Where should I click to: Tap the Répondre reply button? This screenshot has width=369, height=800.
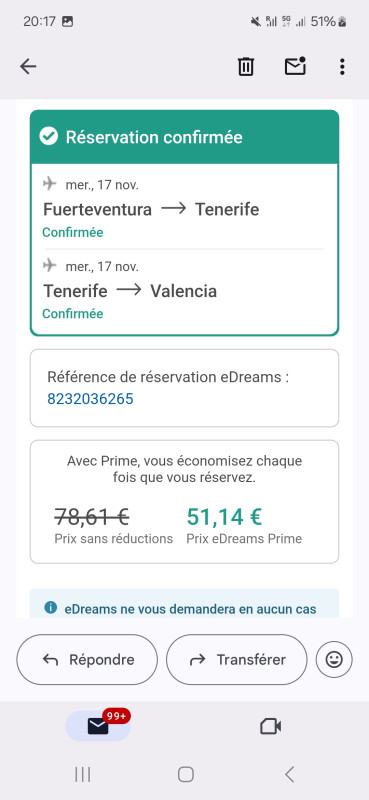pyautogui.click(x=87, y=660)
